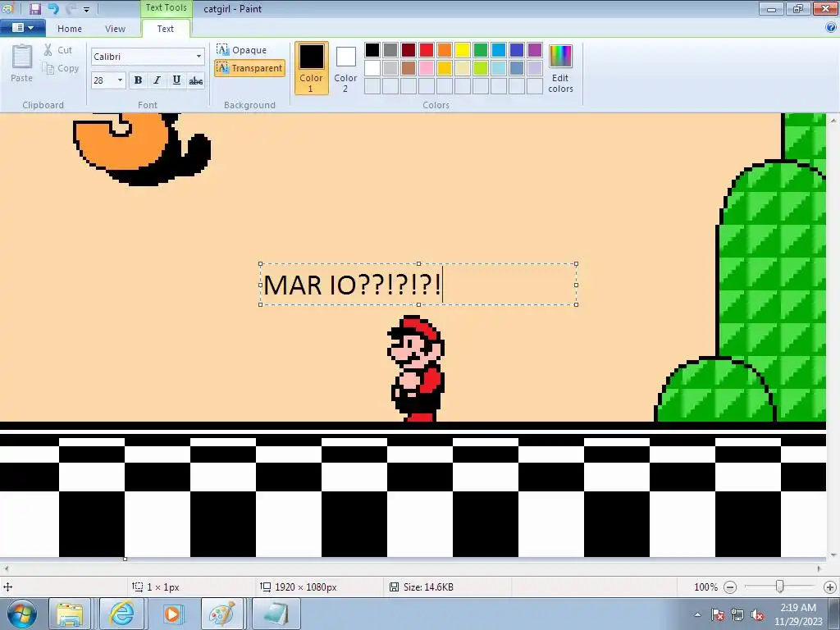Screen dimensions: 840x630
Task: Pick the purple color swatch
Action: point(535,50)
